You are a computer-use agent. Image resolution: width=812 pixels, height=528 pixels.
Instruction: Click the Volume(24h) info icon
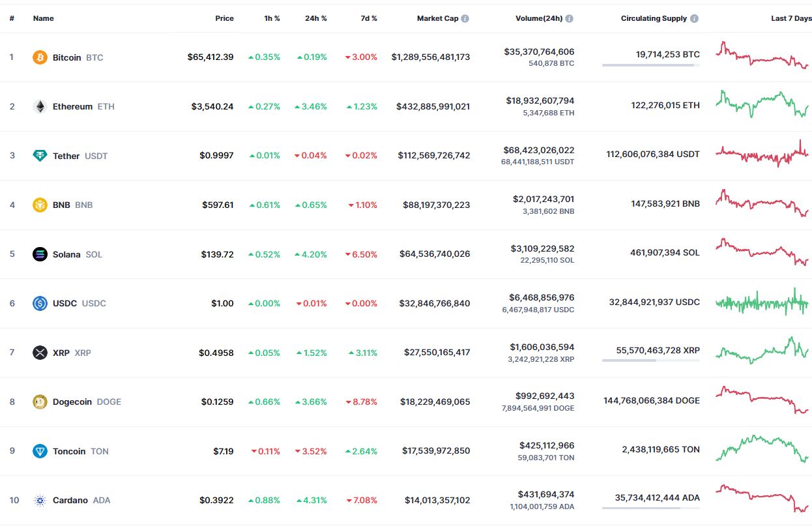pyautogui.click(x=570, y=18)
